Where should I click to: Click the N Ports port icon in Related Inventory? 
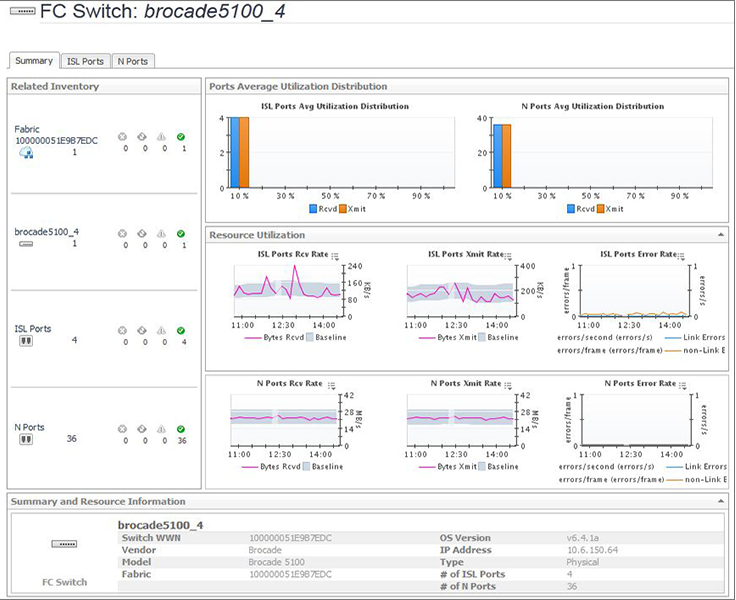26,439
